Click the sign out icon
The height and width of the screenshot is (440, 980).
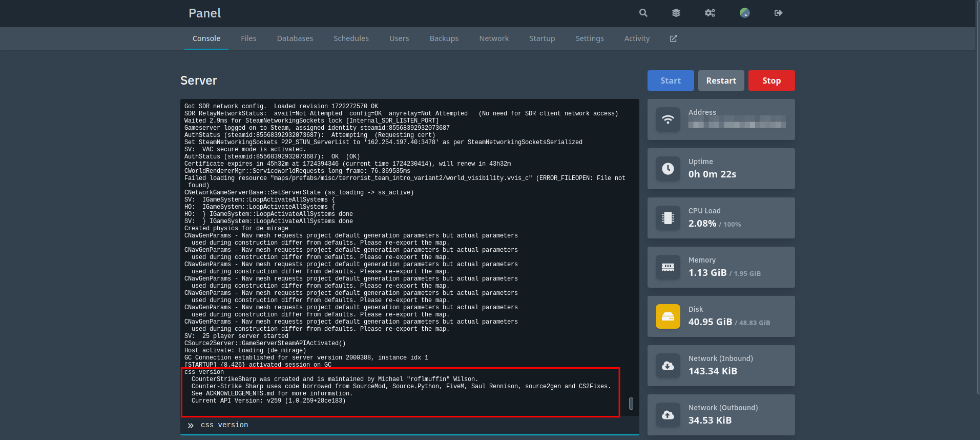click(779, 13)
